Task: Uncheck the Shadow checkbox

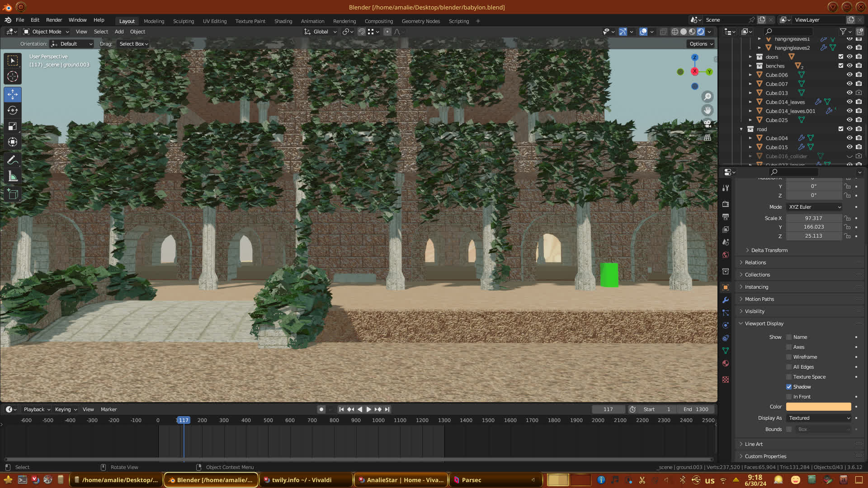Action: pyautogui.click(x=789, y=387)
